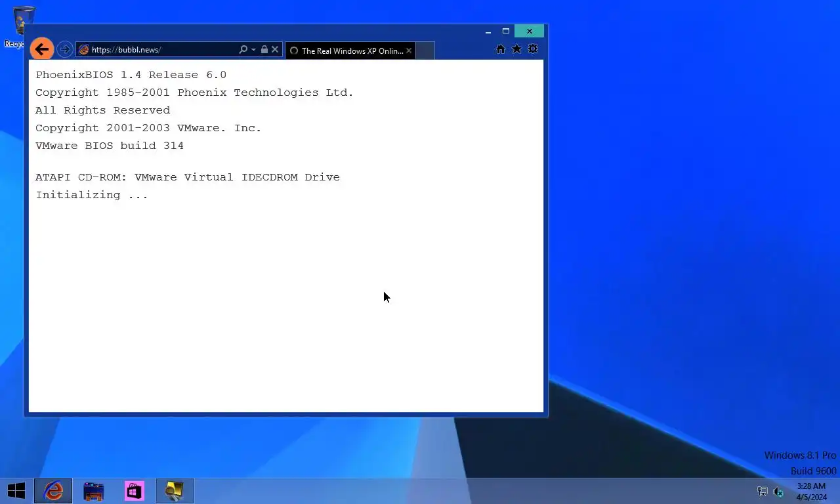Click the network tray icon
This screenshot has width=840, height=504.
point(762,492)
